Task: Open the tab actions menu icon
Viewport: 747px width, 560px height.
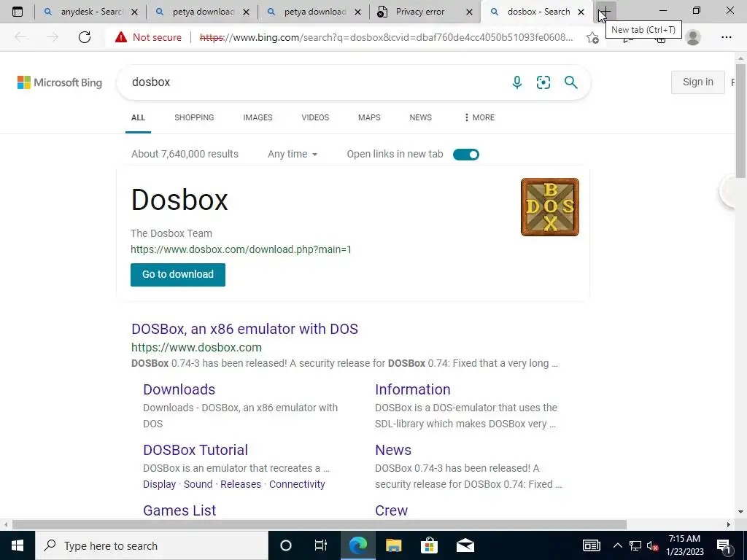Action: pyautogui.click(x=18, y=12)
